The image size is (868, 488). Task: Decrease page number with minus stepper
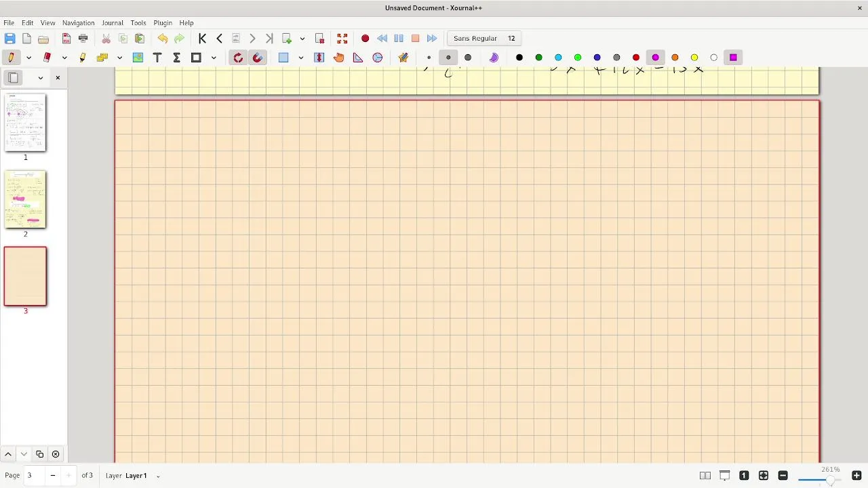[53, 476]
